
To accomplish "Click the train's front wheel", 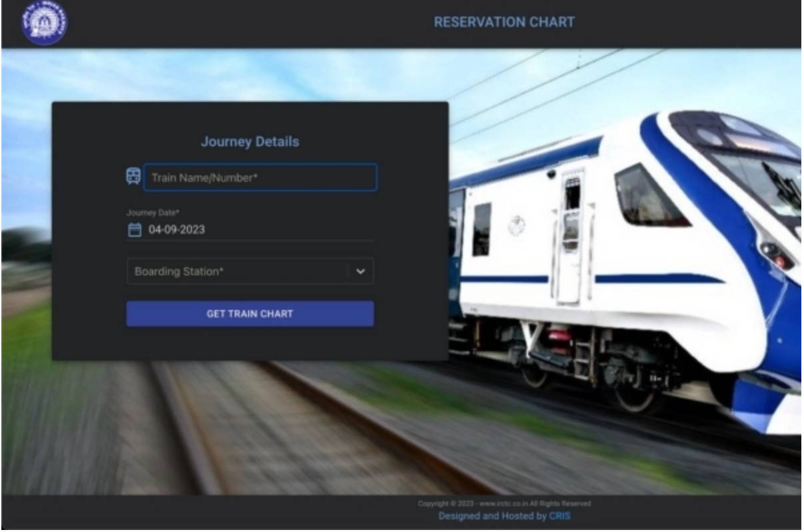I will 635,393.
